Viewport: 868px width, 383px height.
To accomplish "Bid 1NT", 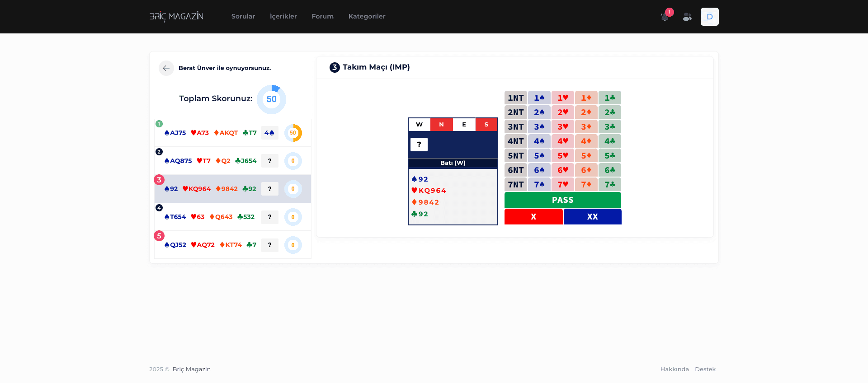I will [x=516, y=98].
